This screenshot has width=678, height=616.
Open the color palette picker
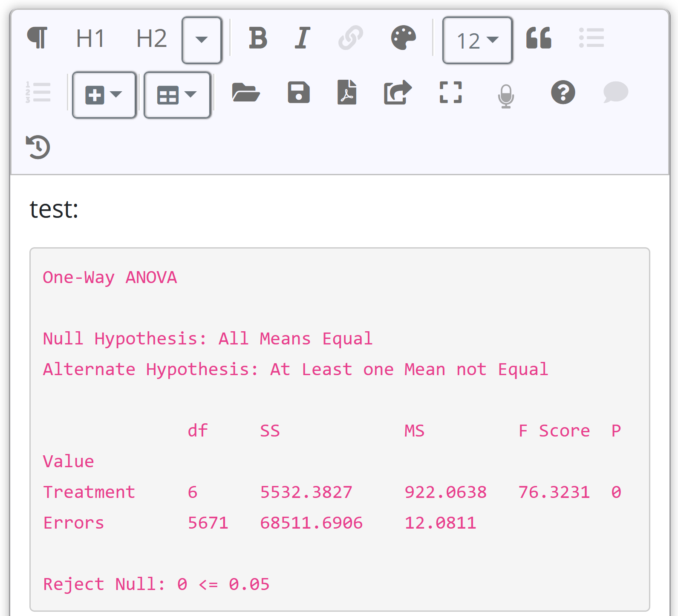coord(403,38)
